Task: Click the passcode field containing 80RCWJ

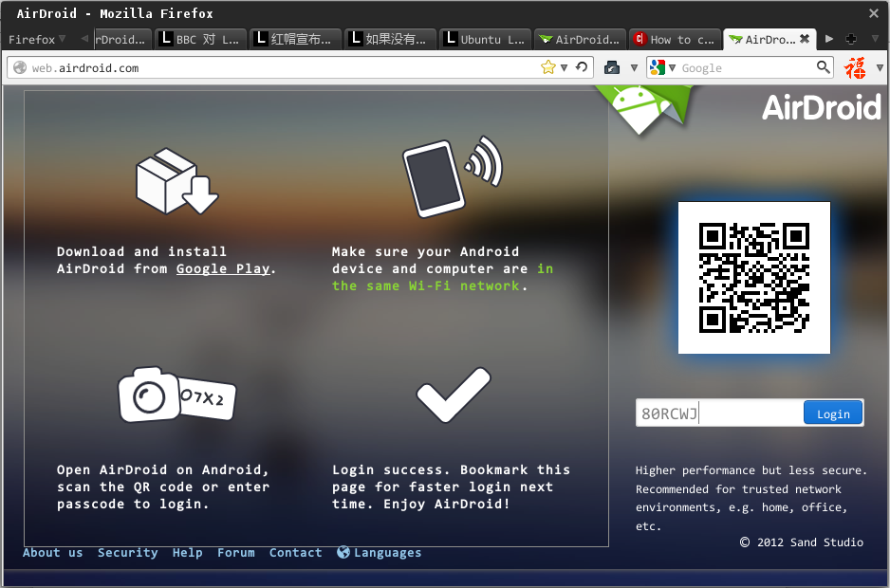Action: pyautogui.click(x=720, y=413)
